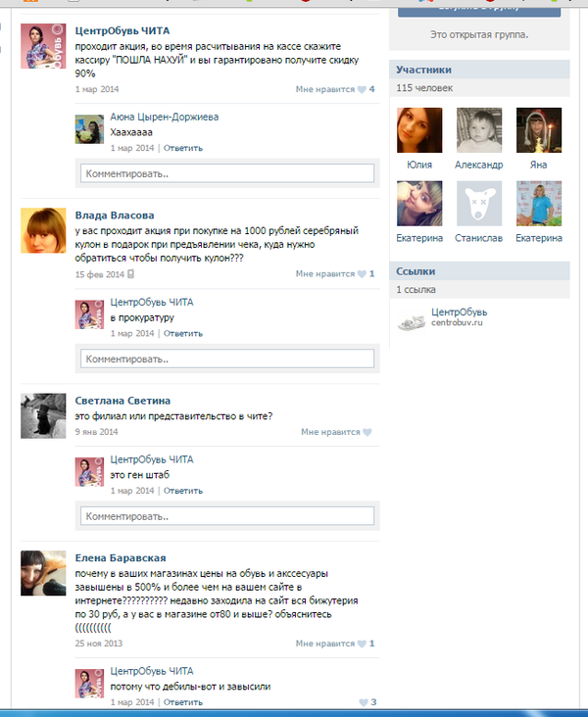
Task: Like Светлана Светина's post with the heart icon
Action: coord(367,432)
